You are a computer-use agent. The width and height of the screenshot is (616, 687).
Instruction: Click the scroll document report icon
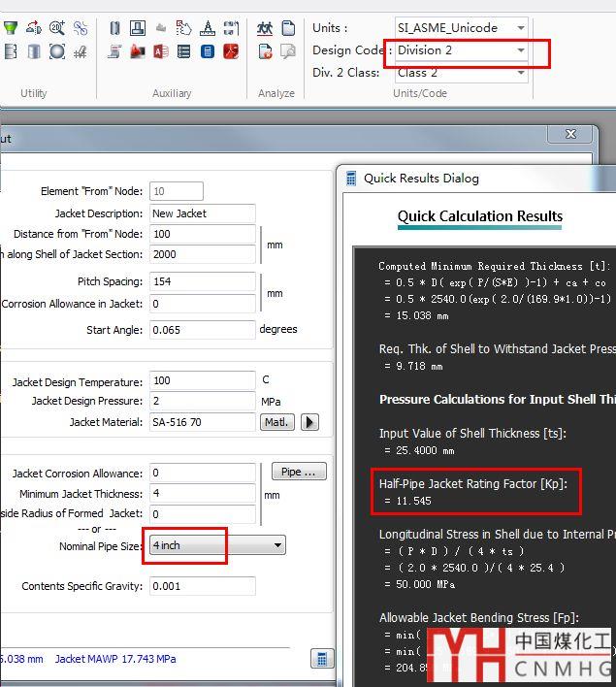(x=114, y=51)
